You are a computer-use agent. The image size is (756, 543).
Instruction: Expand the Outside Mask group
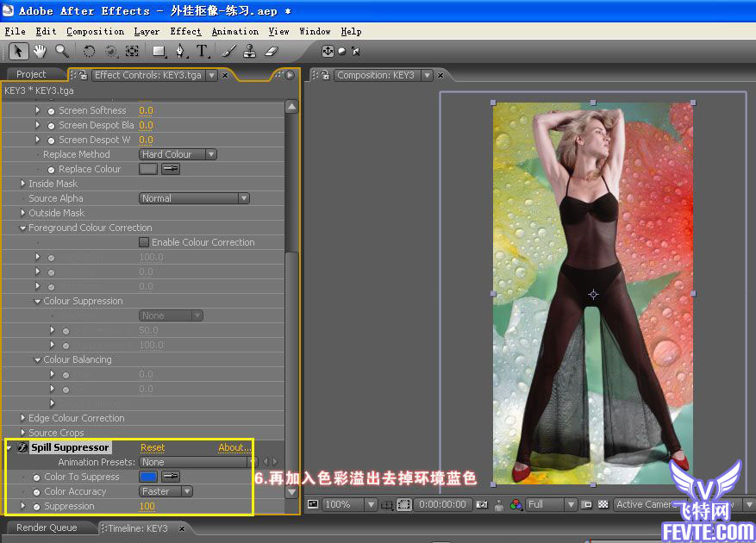click(22, 212)
